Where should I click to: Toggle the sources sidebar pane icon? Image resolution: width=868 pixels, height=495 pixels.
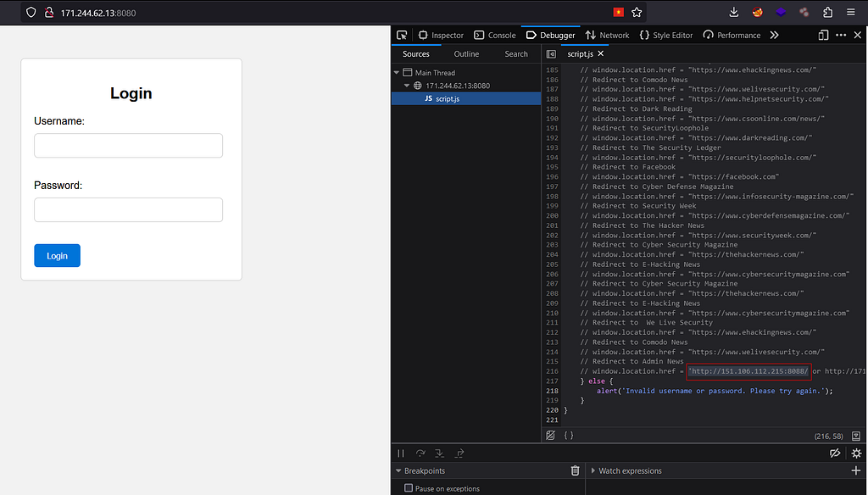pyautogui.click(x=551, y=53)
